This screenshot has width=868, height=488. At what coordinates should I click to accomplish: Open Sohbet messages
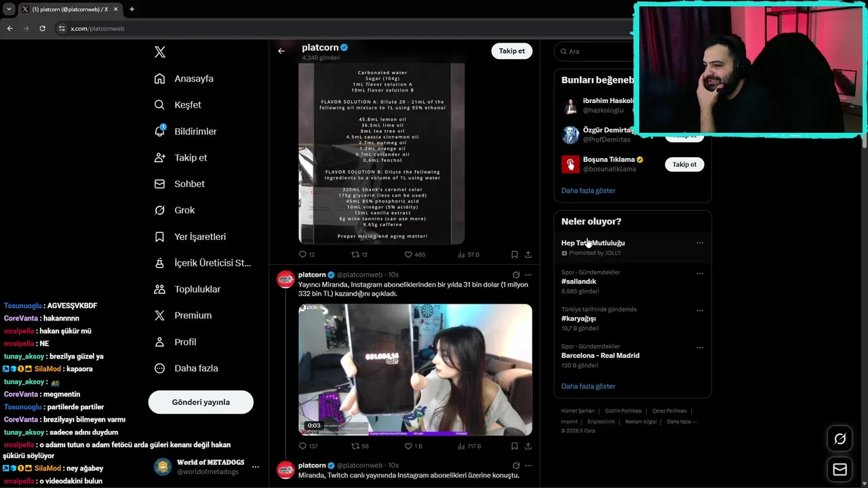click(x=179, y=184)
